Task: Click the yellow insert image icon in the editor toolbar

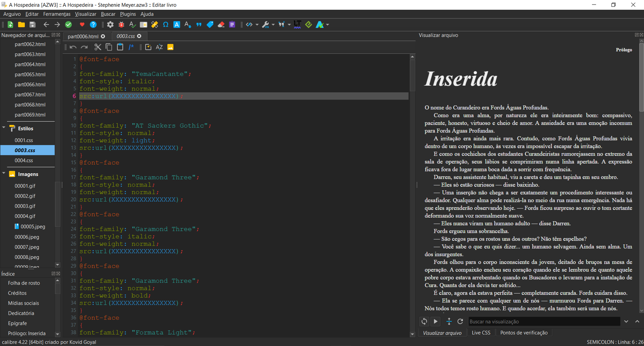Action: 171,47
